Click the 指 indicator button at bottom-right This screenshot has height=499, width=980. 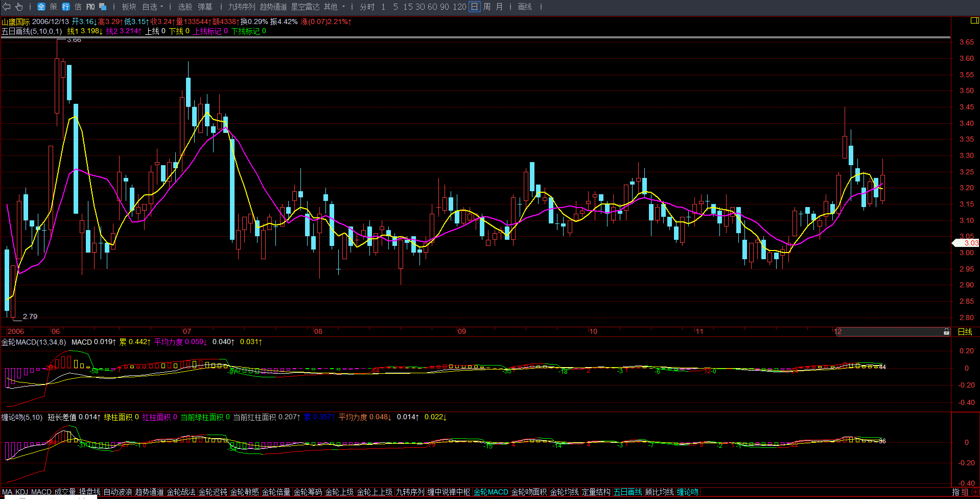pos(956,492)
